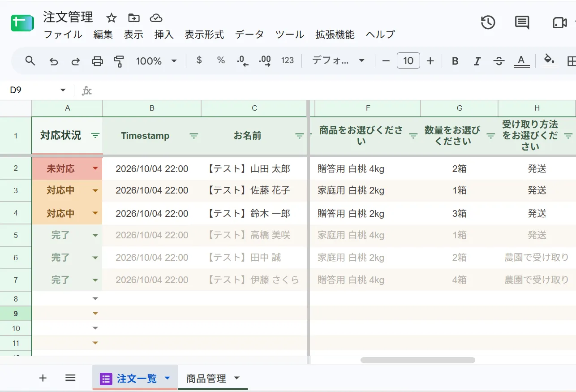The height and width of the screenshot is (392, 576).
Task: Open filter for お名前 column
Action: [x=300, y=136]
